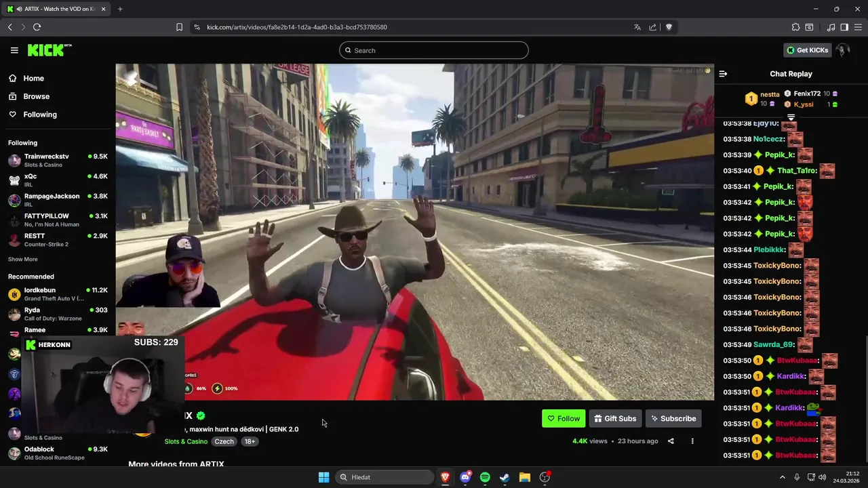Collapse chat using the Chat Replay arrow icon

tap(723, 74)
